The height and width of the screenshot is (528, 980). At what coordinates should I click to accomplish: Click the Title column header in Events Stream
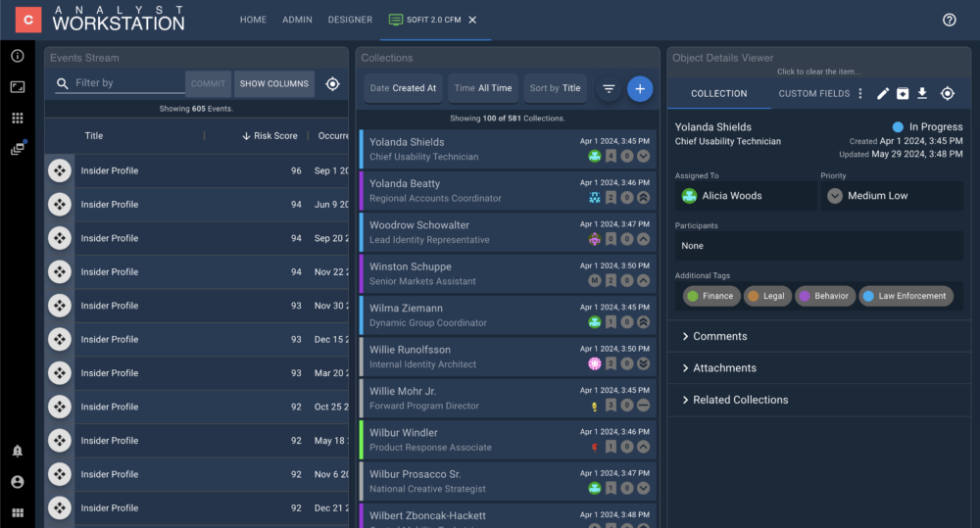tap(94, 136)
